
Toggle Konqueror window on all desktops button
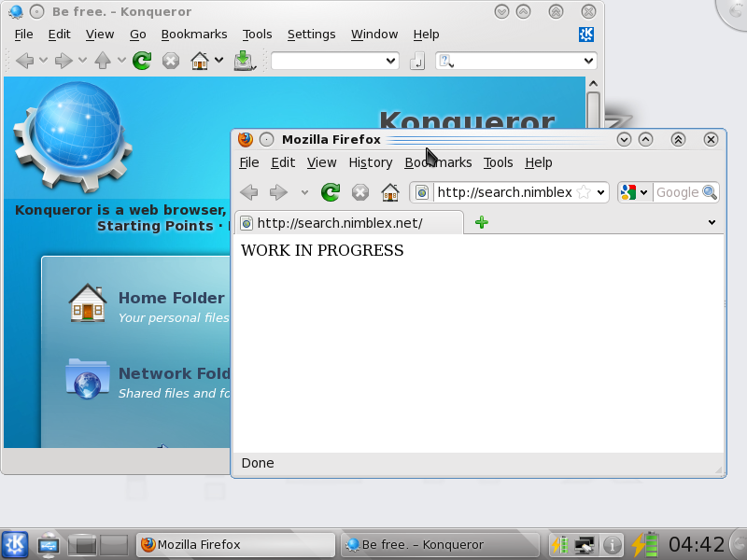point(36,11)
